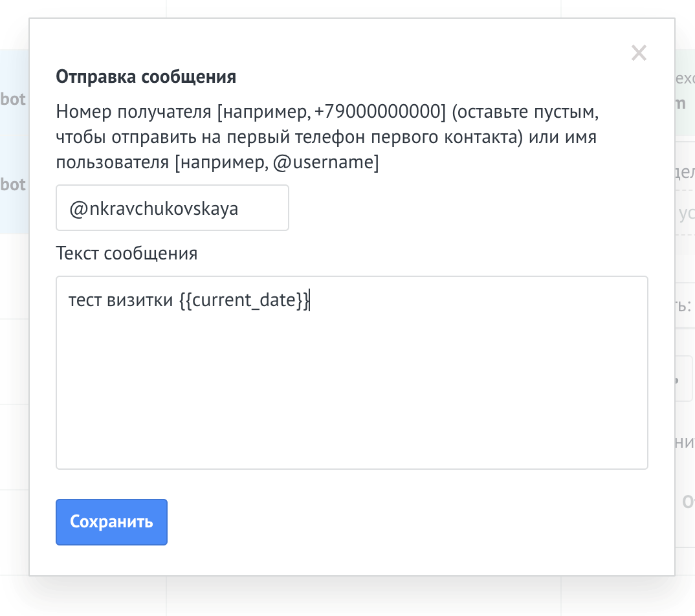Focus the recipient field with @nkravchukovskaya
Screen dimensions: 695x616
coord(172,208)
